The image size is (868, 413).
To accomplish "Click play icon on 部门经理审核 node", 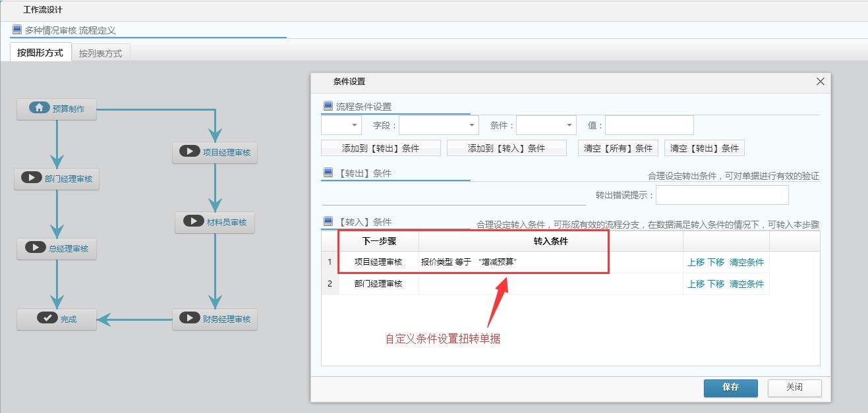I will (31, 178).
